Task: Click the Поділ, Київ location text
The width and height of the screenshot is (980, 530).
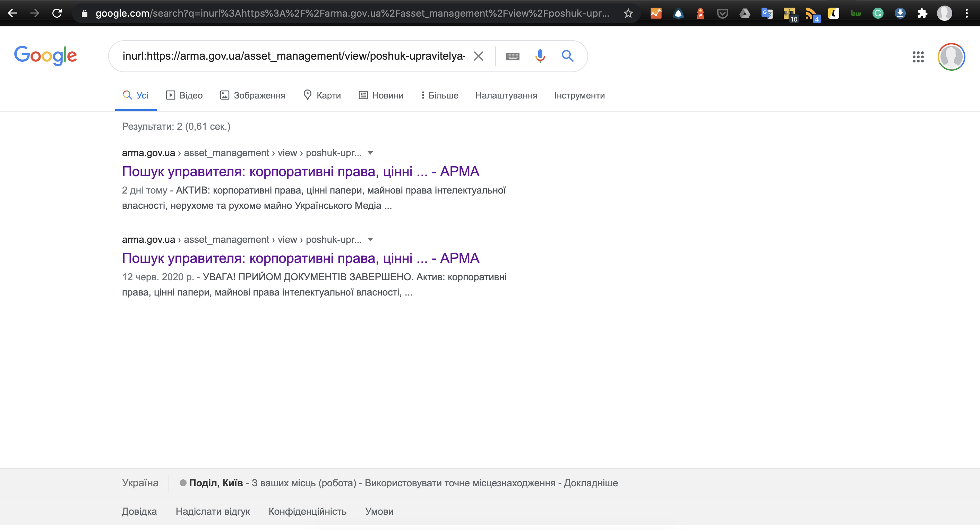Action: 216,483
